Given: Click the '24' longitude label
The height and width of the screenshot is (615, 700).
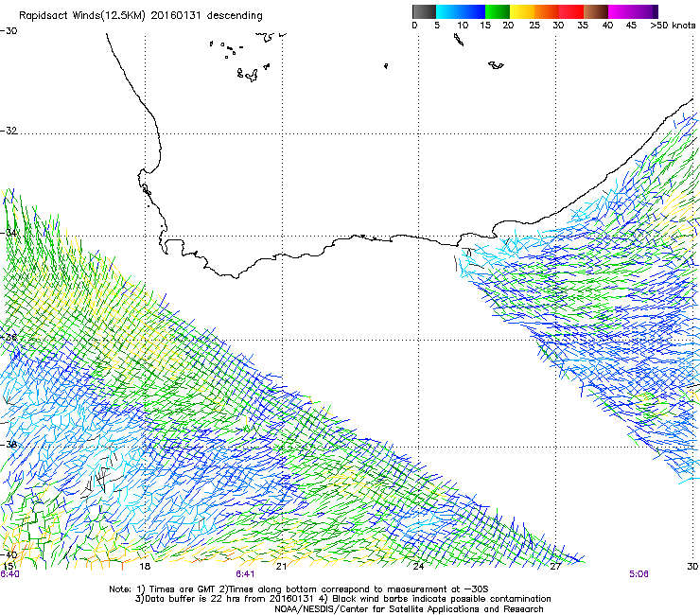Looking at the screenshot, I should pos(418,567).
